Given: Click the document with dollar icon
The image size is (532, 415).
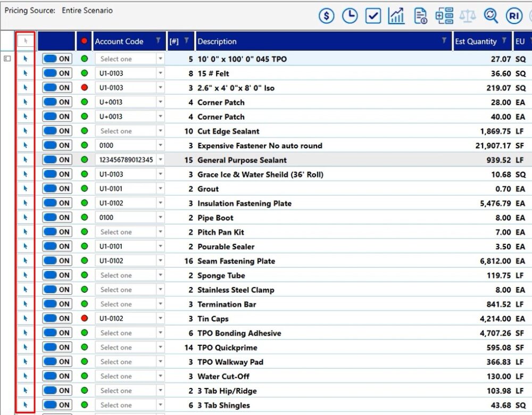Looking at the screenshot, I should pyautogui.click(x=420, y=16).
